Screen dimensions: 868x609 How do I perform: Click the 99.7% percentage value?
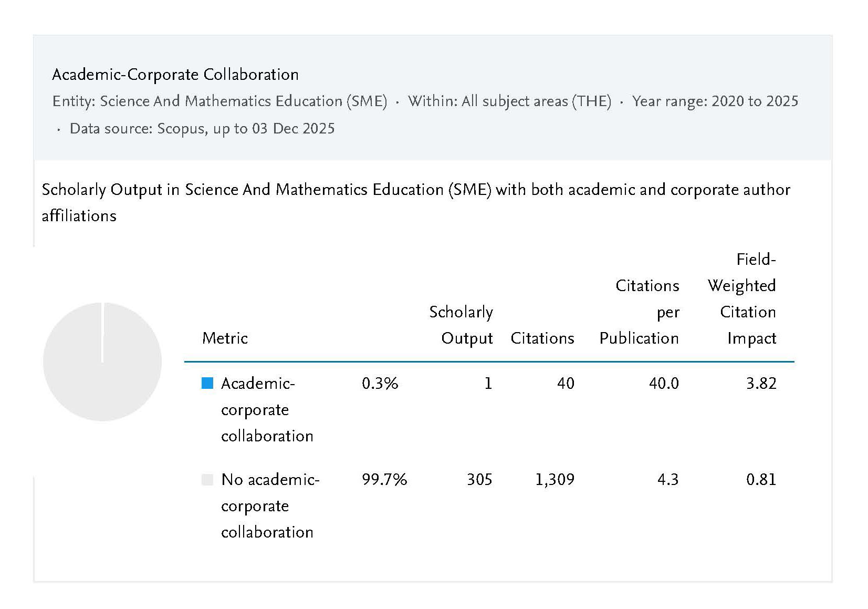click(x=384, y=479)
